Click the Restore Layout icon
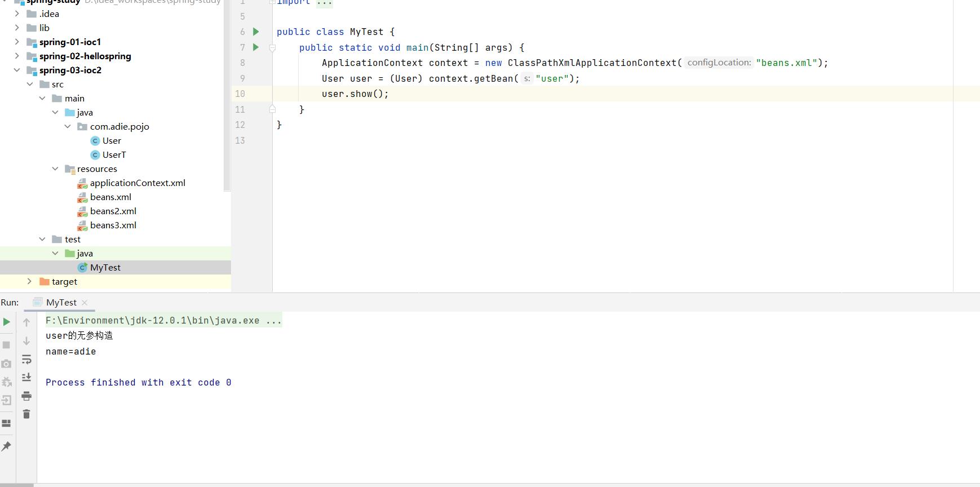980x487 pixels. point(6,423)
